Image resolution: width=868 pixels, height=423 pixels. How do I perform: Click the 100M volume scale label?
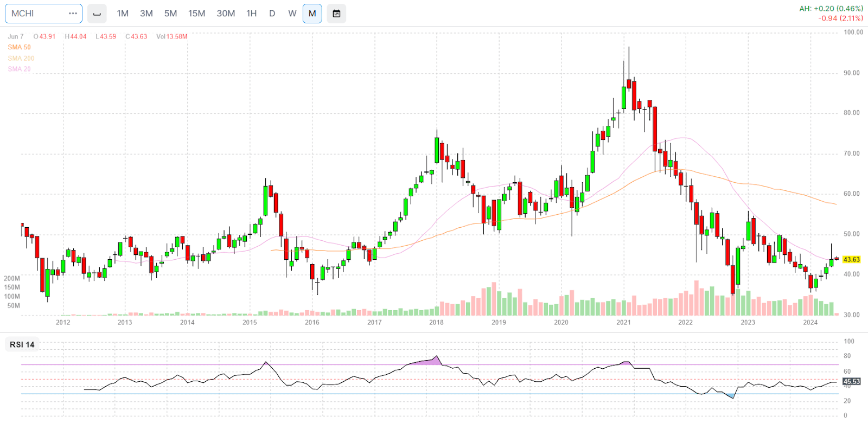click(12, 297)
